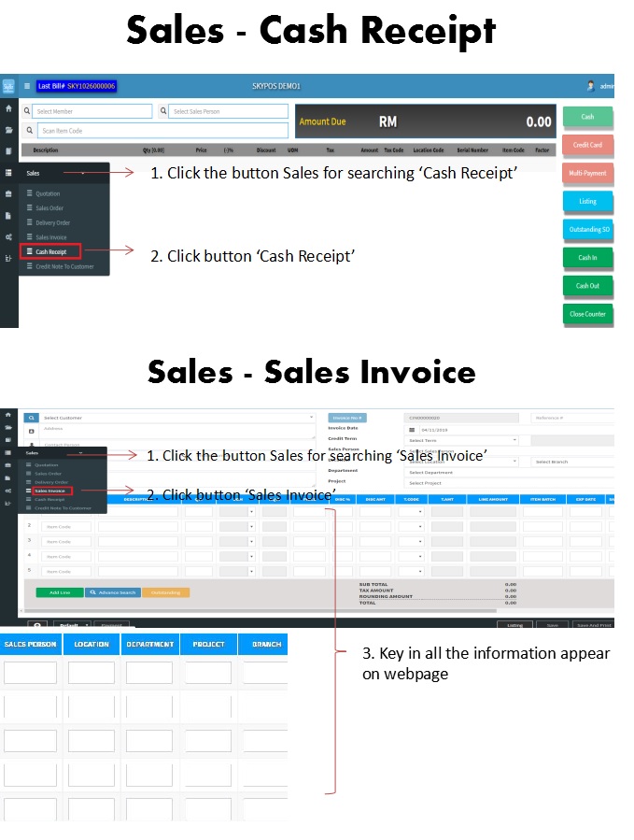Click the search icon beside Select Sales Person
The width and height of the screenshot is (634, 840).
163,111
